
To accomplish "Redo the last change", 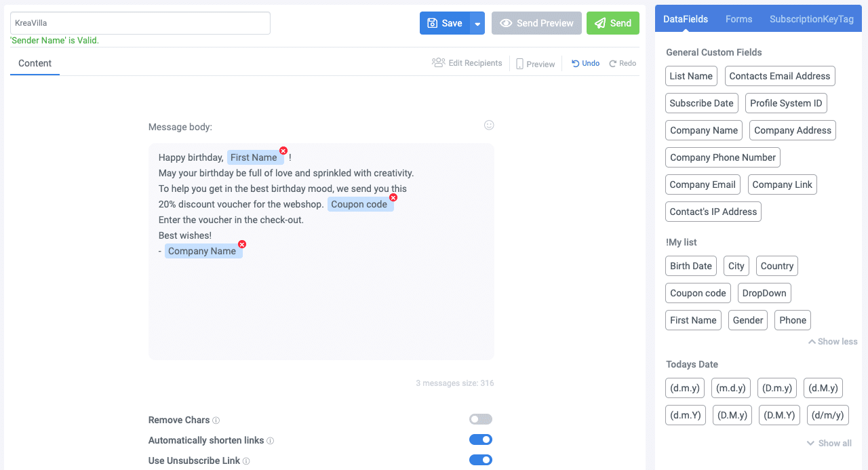I will 623,63.
